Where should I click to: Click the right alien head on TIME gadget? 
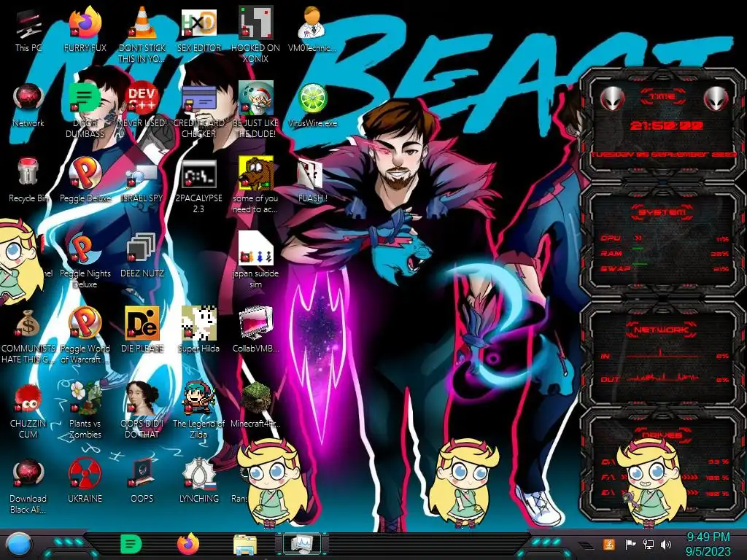click(x=716, y=99)
